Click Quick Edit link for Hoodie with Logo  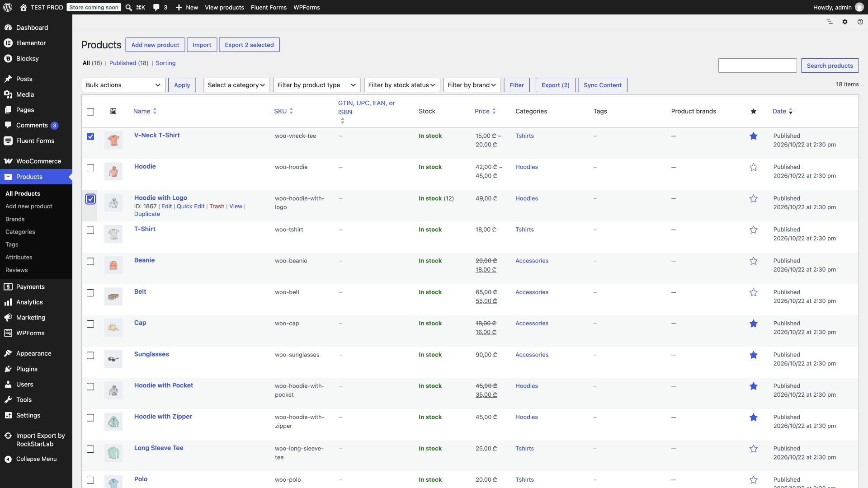(x=190, y=206)
